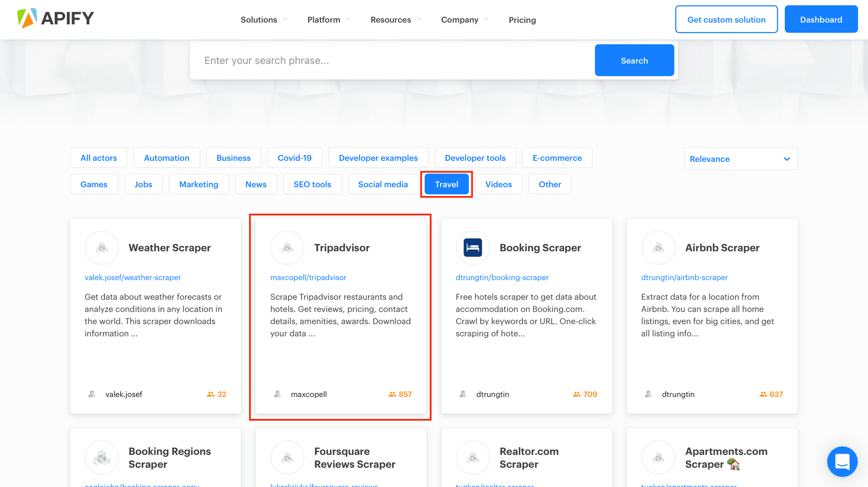Click the Tripadvisor card placeholder icon
The height and width of the screenshot is (487, 868).
[x=287, y=248]
